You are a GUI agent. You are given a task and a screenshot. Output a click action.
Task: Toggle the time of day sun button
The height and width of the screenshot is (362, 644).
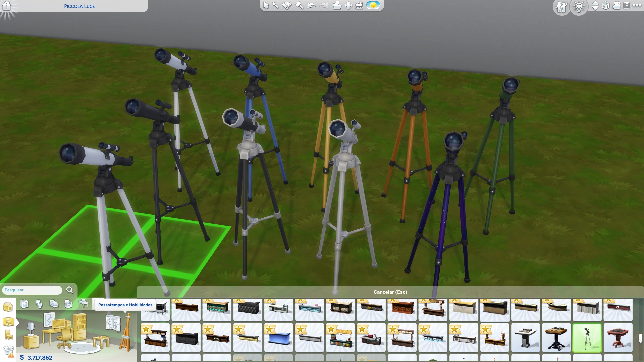(x=373, y=5)
